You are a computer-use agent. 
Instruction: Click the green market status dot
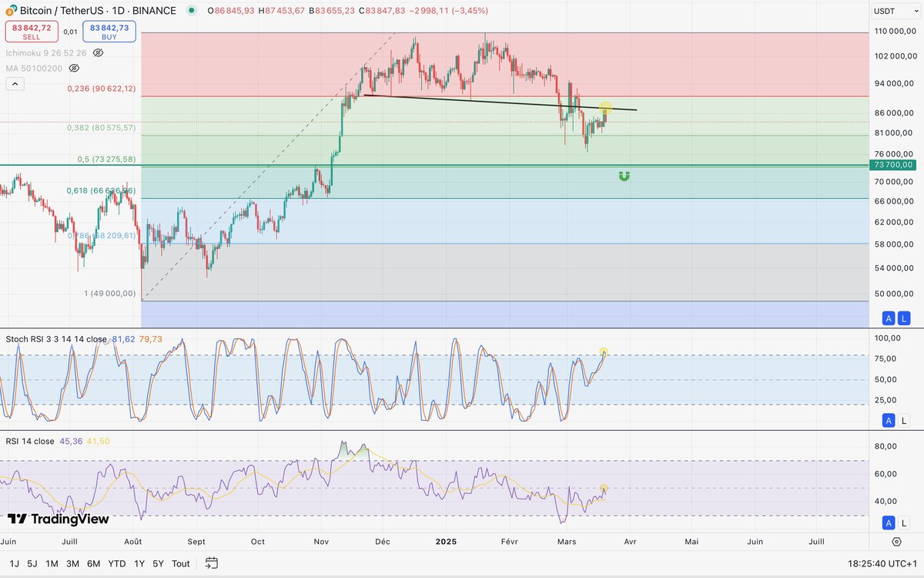191,11
